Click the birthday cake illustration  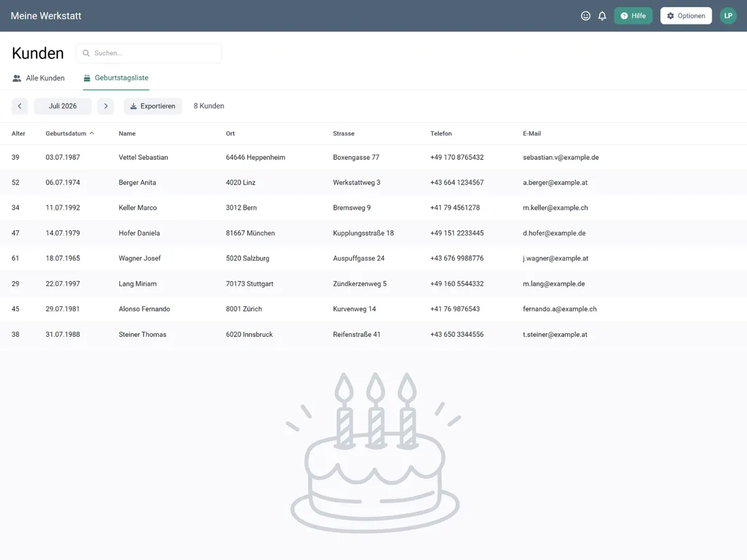[374, 452]
